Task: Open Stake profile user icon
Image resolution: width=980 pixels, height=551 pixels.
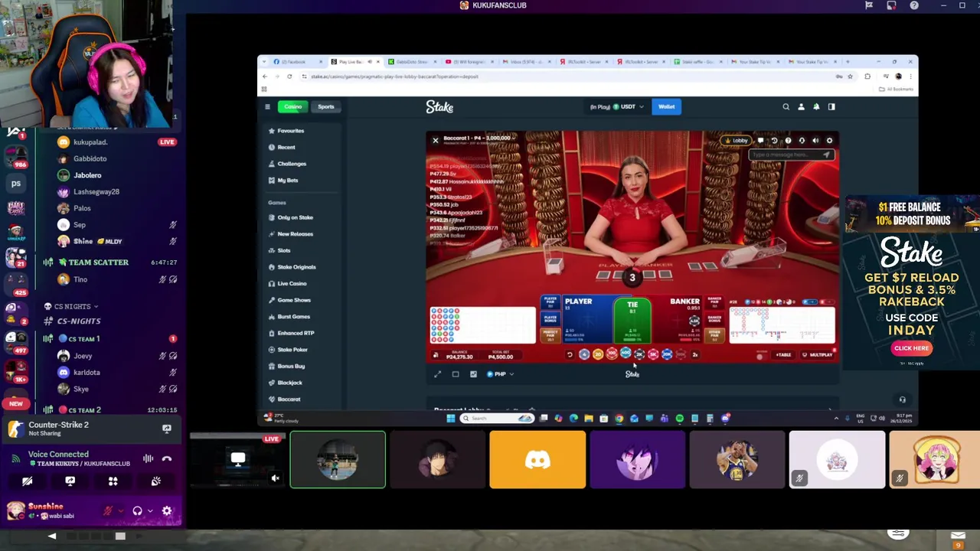Action: [x=801, y=107]
